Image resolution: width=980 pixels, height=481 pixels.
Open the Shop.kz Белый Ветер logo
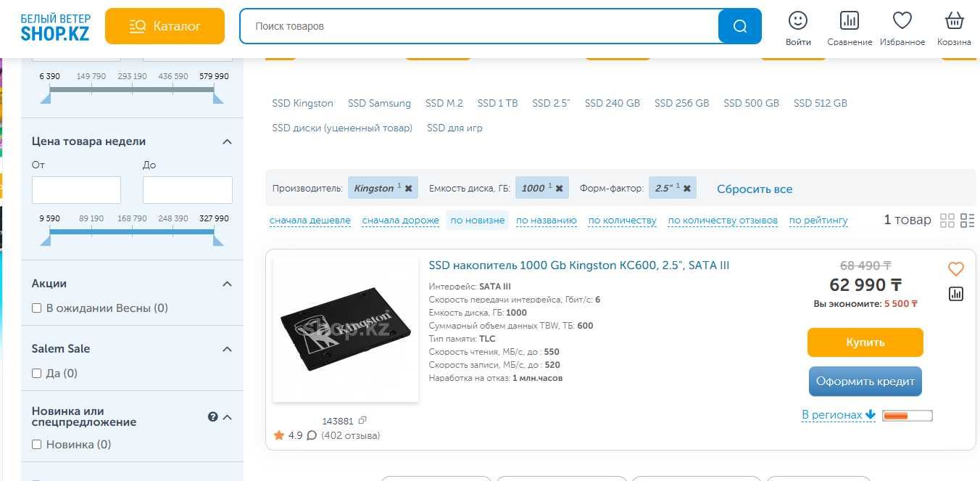click(x=56, y=27)
